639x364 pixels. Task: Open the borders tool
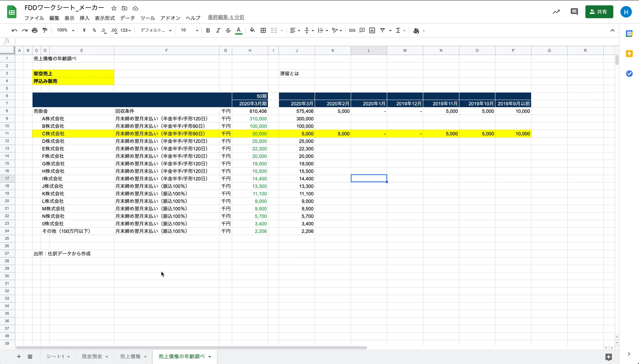click(263, 31)
